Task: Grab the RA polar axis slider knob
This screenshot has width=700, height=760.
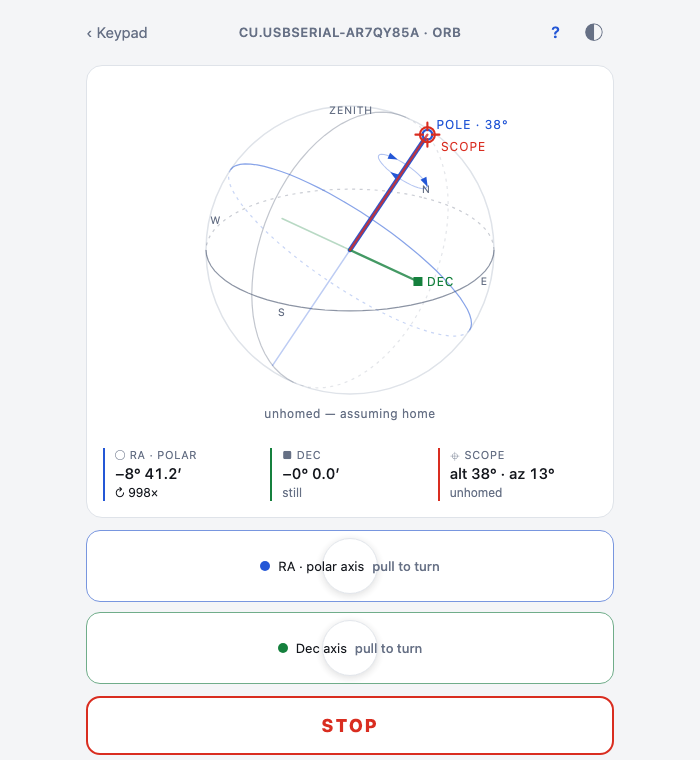Action: click(x=350, y=566)
